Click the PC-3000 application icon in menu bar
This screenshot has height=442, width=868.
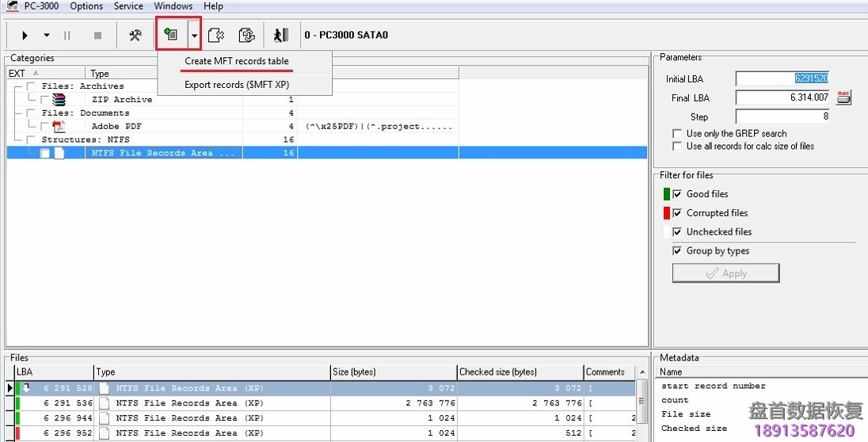tap(12, 6)
